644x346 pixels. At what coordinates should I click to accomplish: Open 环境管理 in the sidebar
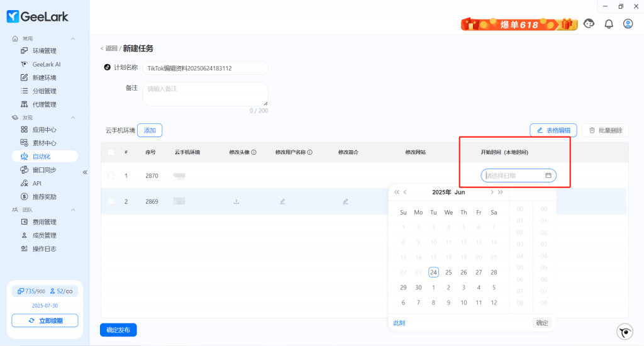pos(44,51)
